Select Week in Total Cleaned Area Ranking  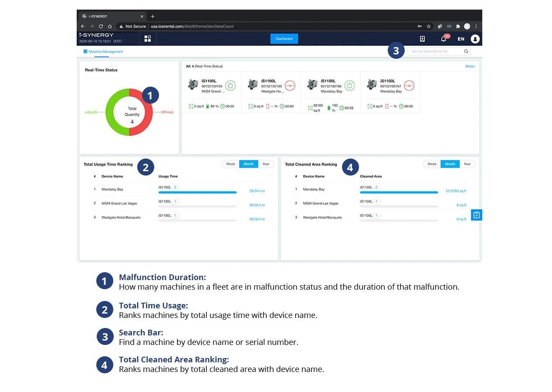point(432,164)
